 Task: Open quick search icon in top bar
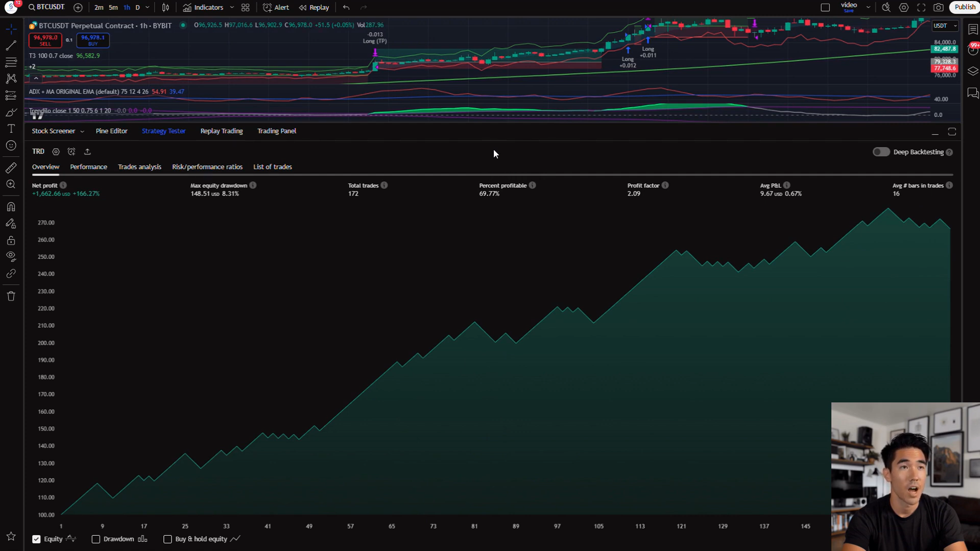(886, 7)
